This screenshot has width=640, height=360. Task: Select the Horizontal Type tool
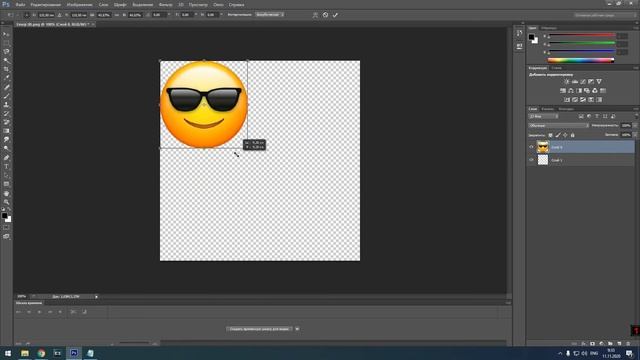(6, 167)
